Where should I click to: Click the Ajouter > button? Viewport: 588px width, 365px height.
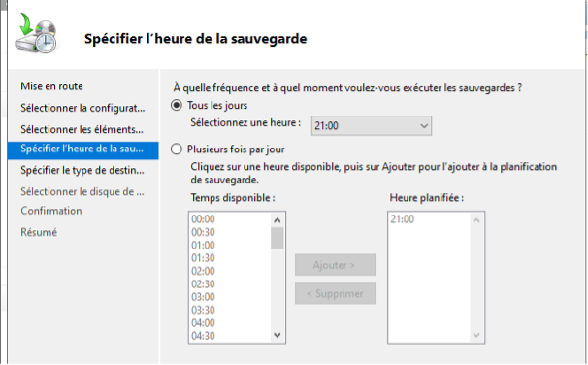point(336,265)
